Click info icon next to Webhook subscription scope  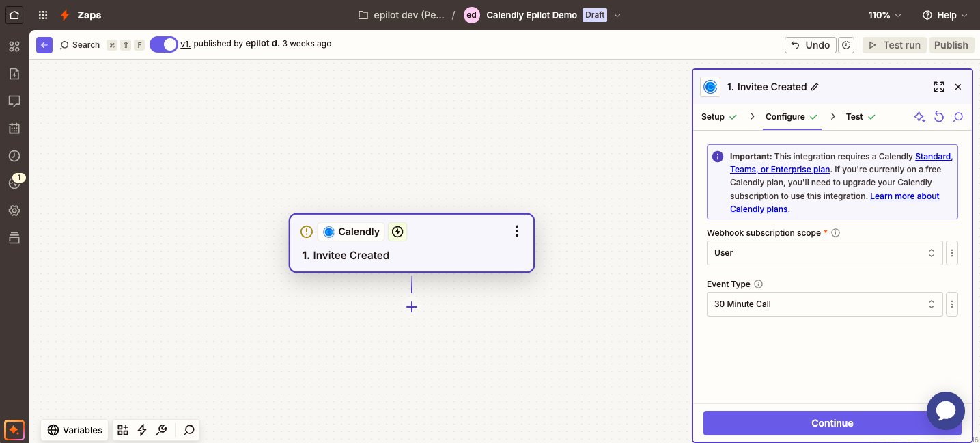pyautogui.click(x=835, y=232)
